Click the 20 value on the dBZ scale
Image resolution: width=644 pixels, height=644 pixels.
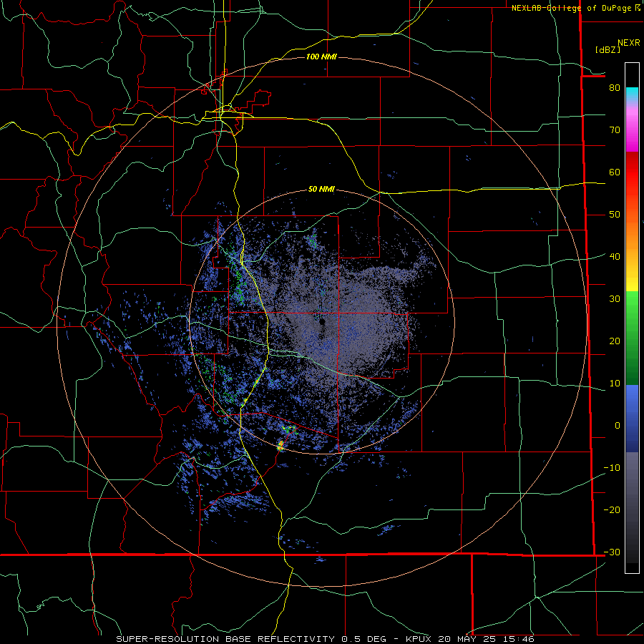[615, 341]
